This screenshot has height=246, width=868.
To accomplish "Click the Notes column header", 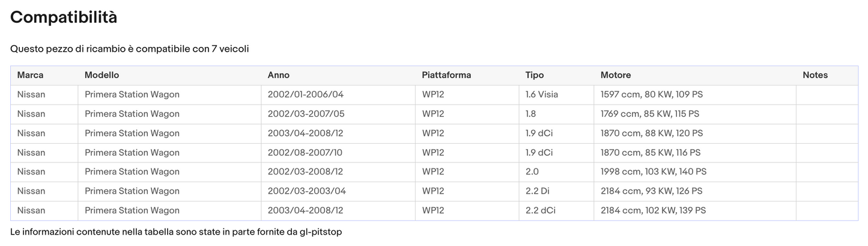I will pyautogui.click(x=815, y=75).
